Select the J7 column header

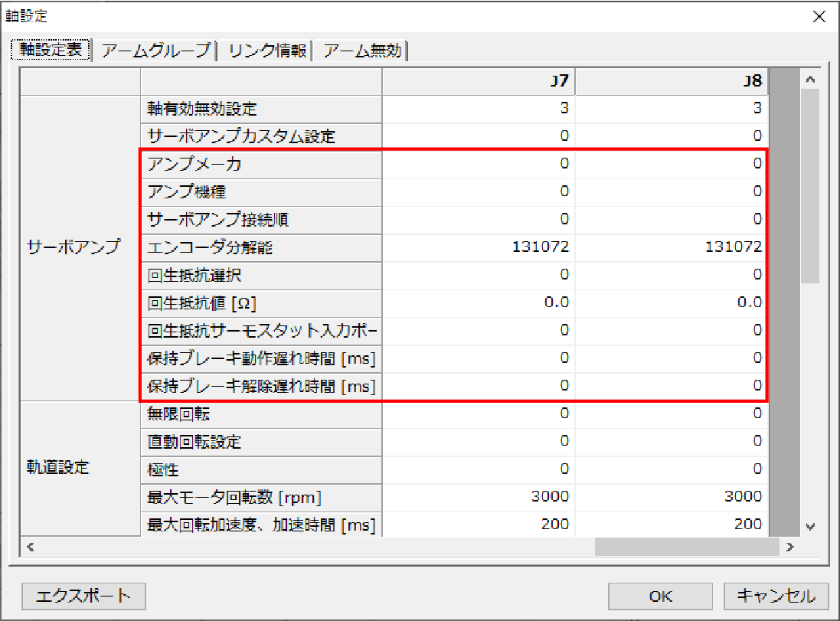click(479, 81)
